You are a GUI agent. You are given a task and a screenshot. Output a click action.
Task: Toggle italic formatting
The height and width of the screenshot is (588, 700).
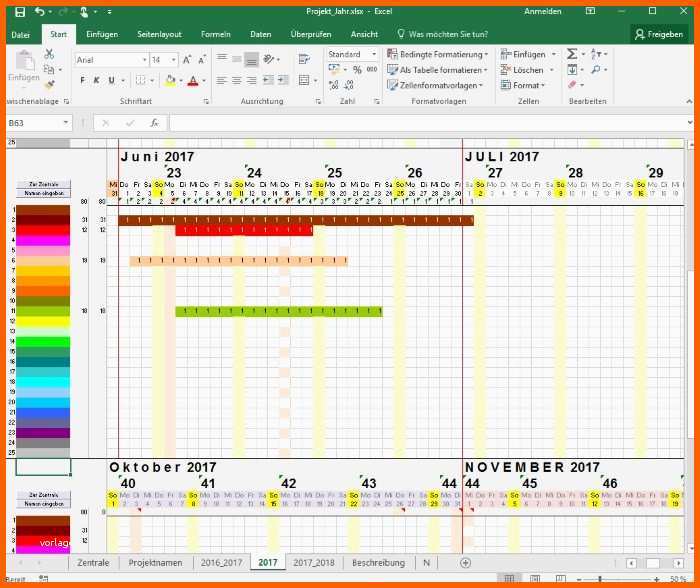click(96, 80)
